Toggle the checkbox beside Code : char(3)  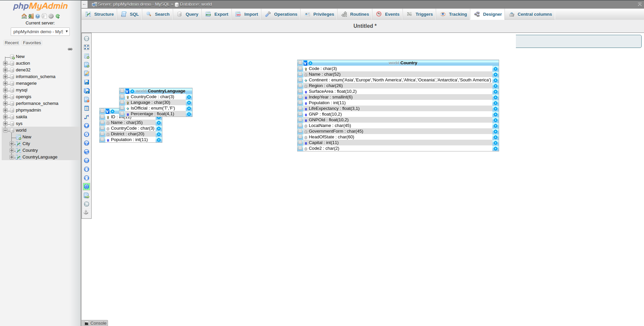point(301,68)
